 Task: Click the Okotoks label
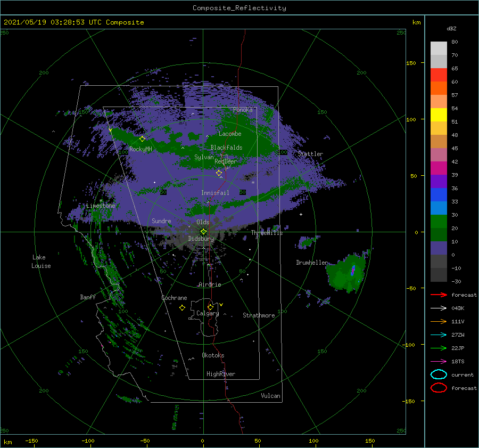[213, 355]
